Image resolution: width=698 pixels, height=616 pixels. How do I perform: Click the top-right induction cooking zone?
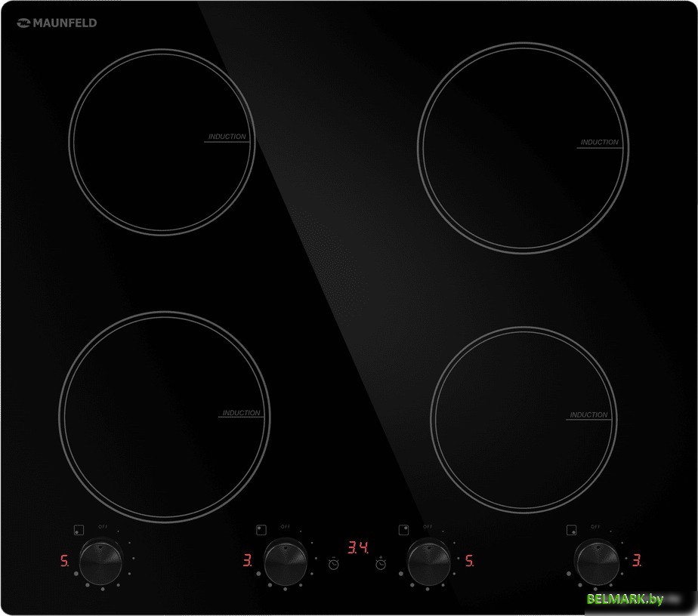click(523, 147)
